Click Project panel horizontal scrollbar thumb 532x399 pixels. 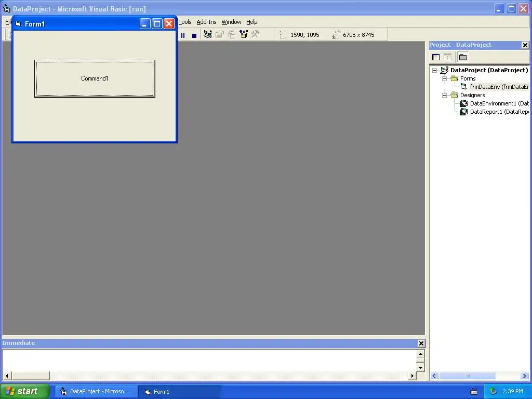click(467, 376)
